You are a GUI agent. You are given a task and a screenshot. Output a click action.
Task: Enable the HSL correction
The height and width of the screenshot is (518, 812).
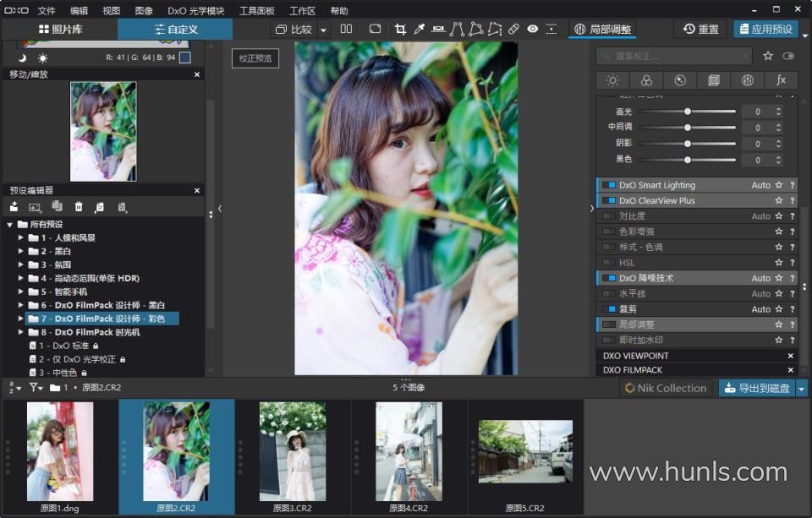(x=609, y=263)
